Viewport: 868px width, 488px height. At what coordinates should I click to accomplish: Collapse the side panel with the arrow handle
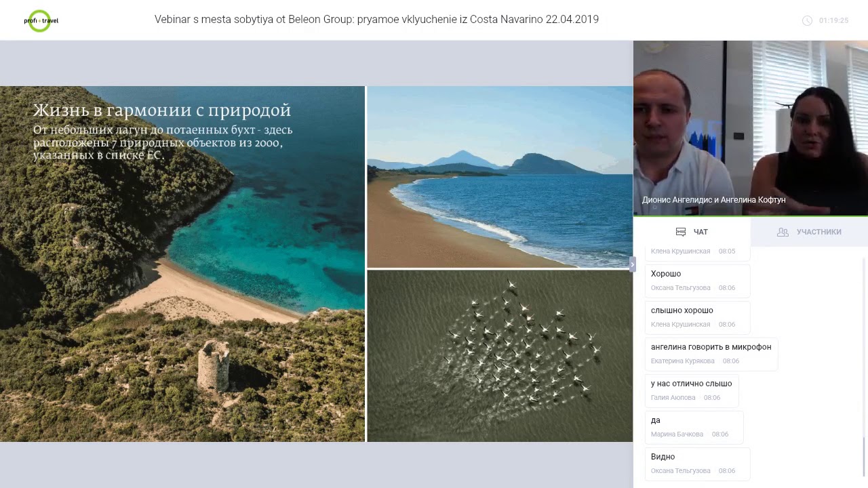tap(632, 264)
